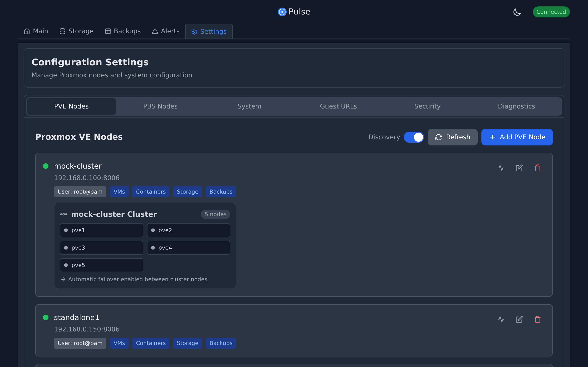Navigate to Storage page

[x=76, y=31]
